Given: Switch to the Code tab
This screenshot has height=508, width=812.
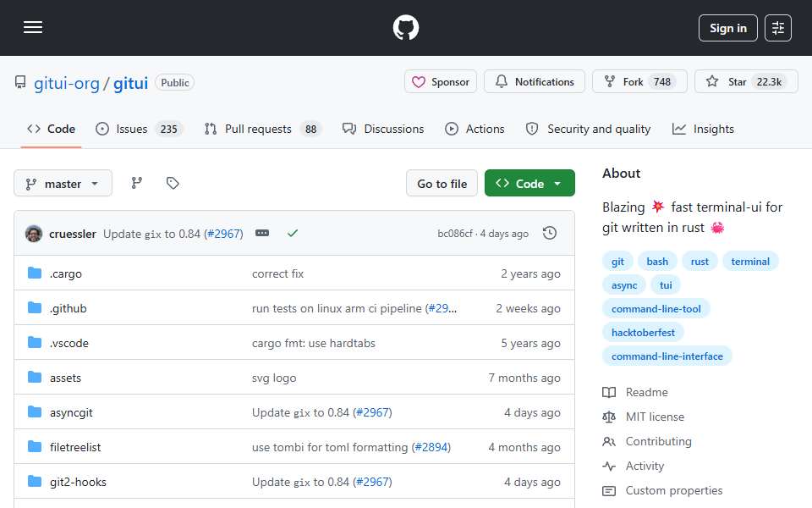Looking at the screenshot, I should coord(52,129).
